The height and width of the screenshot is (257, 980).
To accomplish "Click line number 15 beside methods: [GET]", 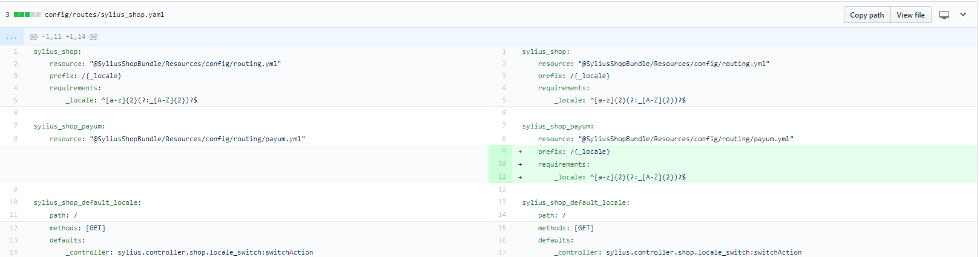I will point(502,228).
